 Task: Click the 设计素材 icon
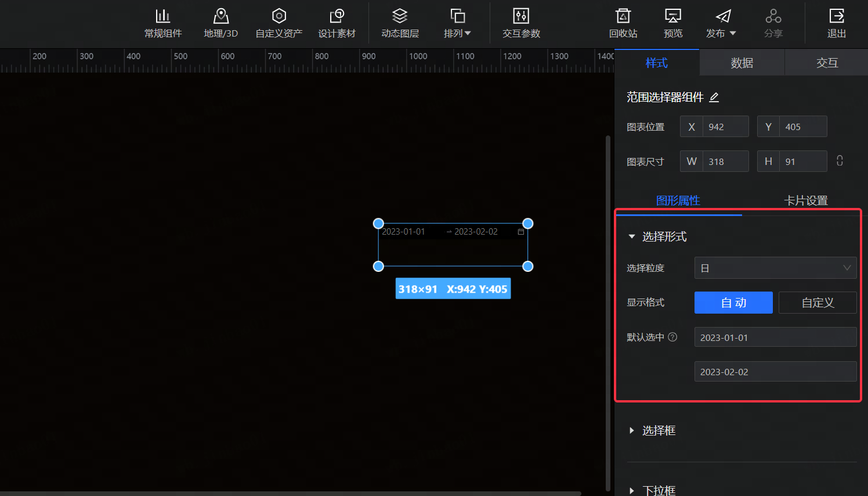pyautogui.click(x=337, y=23)
